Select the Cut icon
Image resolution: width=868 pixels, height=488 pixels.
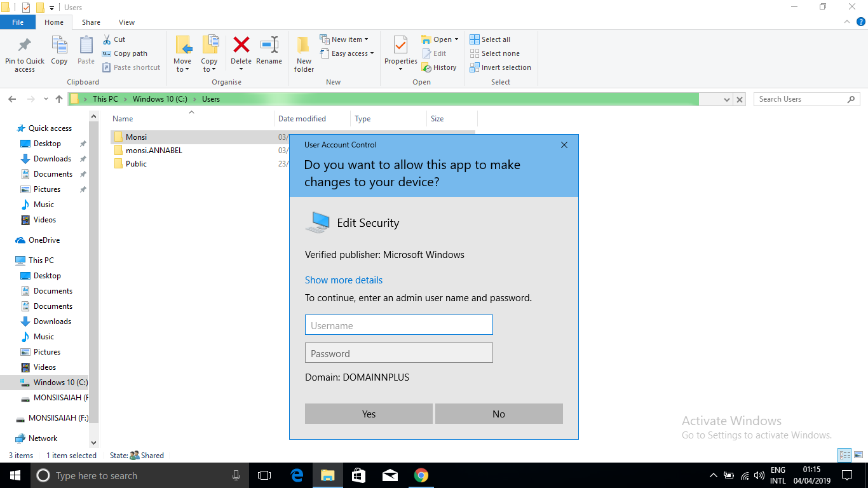pos(108,39)
